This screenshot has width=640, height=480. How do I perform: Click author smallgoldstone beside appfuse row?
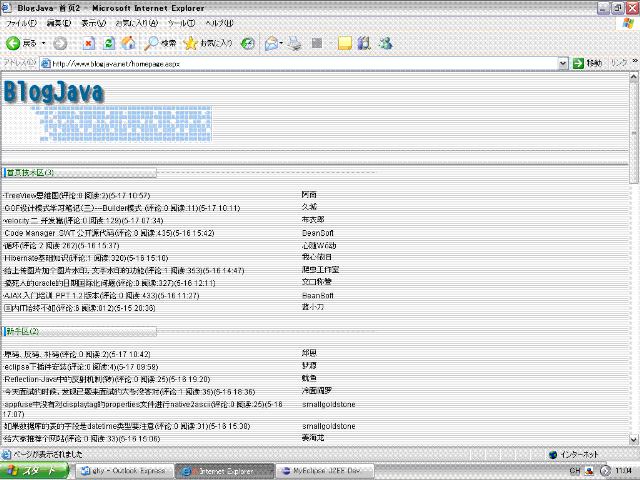pyautogui.click(x=329, y=404)
